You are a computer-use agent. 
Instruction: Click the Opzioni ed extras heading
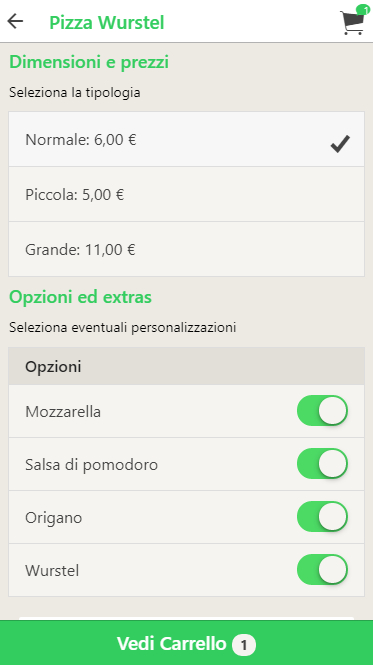tap(80, 297)
